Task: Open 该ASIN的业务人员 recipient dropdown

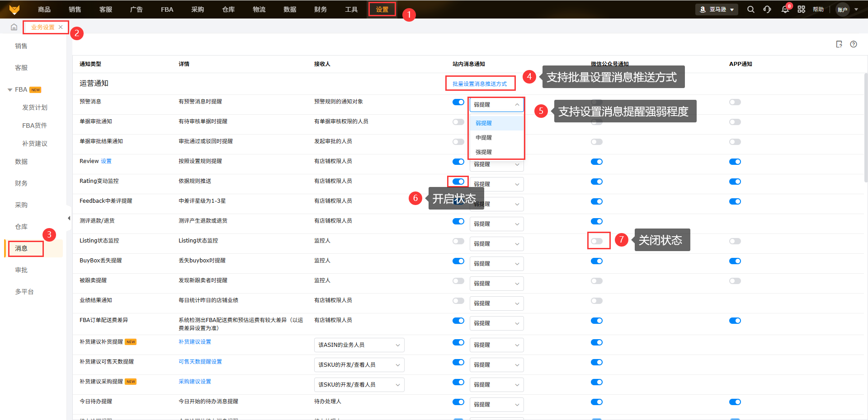Action: (359, 345)
